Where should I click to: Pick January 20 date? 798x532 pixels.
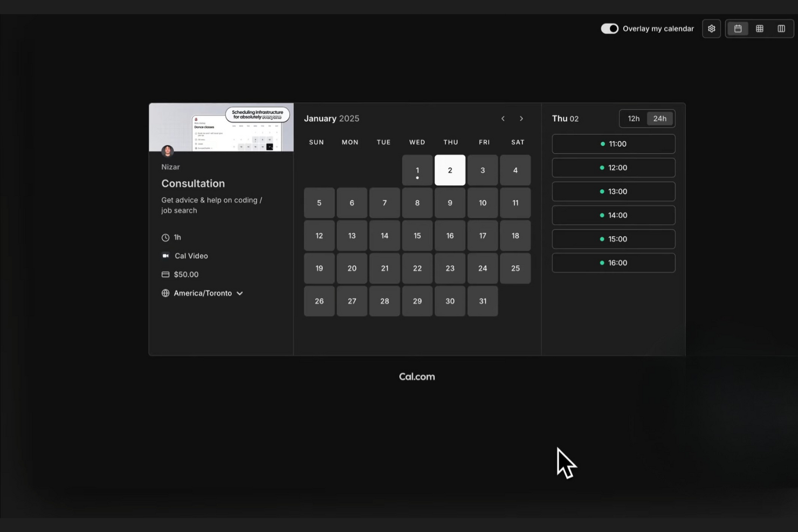pos(352,268)
